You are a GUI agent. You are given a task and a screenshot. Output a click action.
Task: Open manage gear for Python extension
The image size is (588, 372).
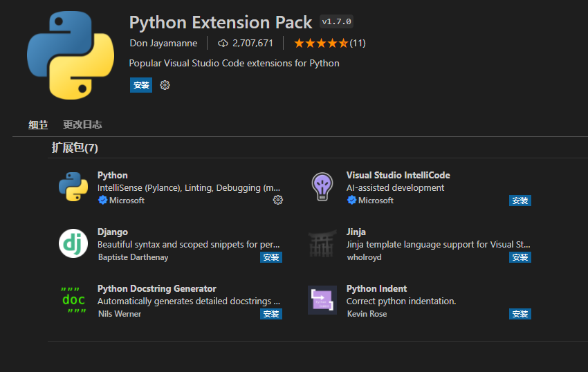point(278,201)
